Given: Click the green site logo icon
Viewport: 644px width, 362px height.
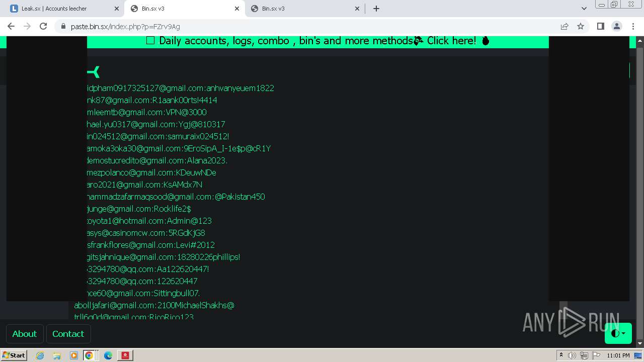Looking at the screenshot, I should coord(94,72).
